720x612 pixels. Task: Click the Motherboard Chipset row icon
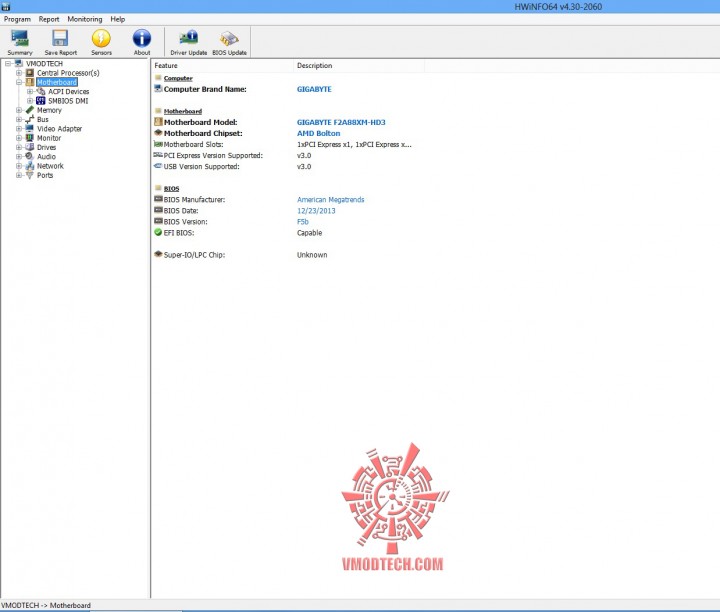click(158, 133)
